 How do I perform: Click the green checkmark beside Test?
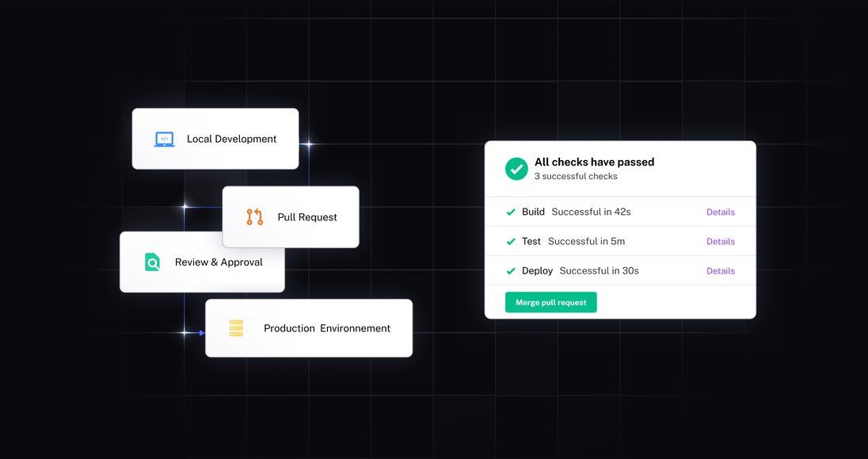tap(511, 242)
